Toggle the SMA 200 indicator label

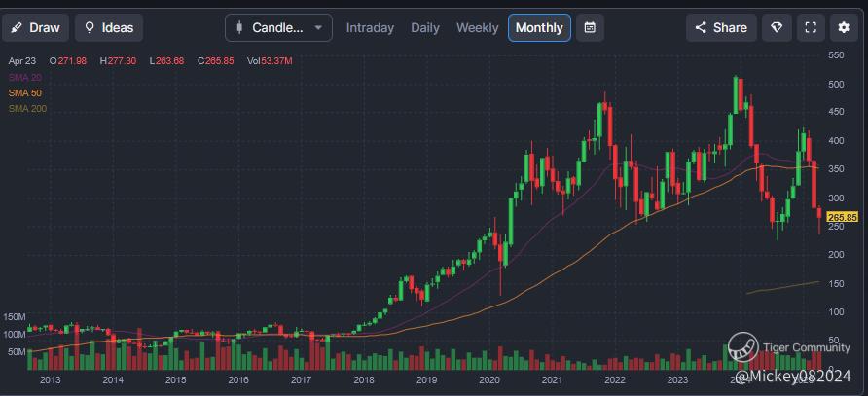(27, 108)
